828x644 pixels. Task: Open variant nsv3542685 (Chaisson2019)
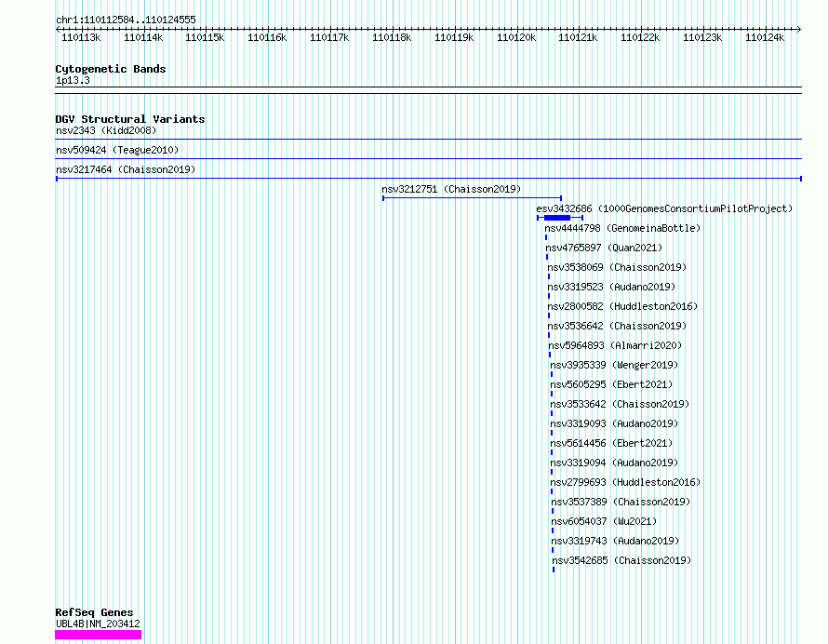(621, 560)
